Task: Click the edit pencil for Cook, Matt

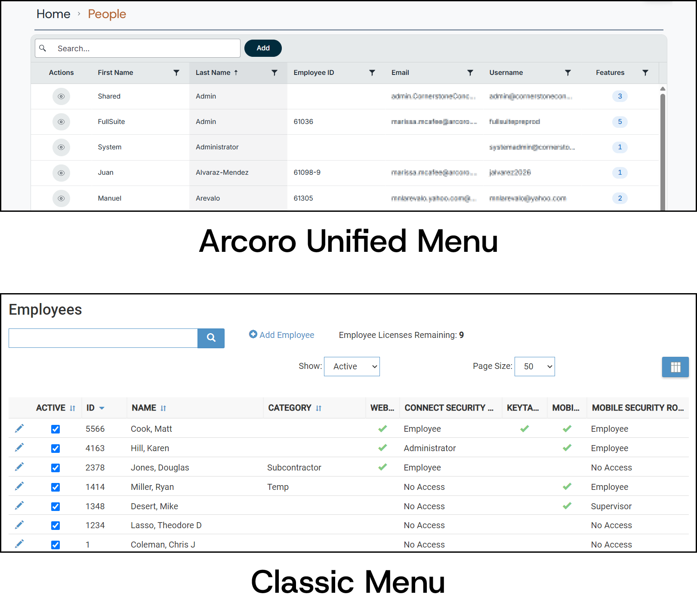Action: click(19, 428)
